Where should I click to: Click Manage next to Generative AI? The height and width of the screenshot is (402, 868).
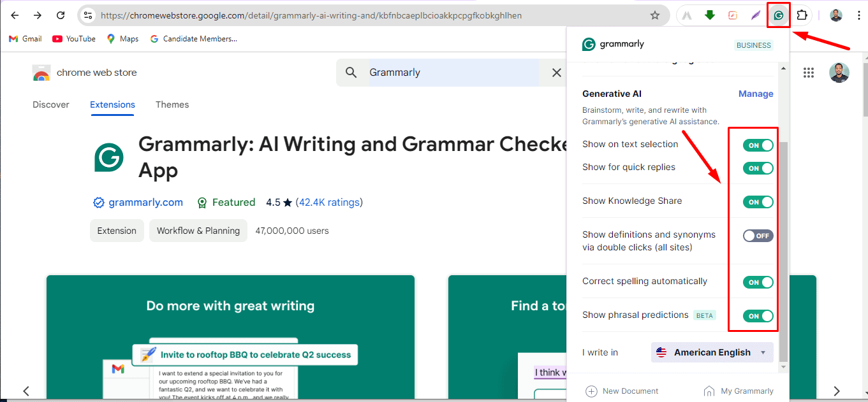(756, 94)
